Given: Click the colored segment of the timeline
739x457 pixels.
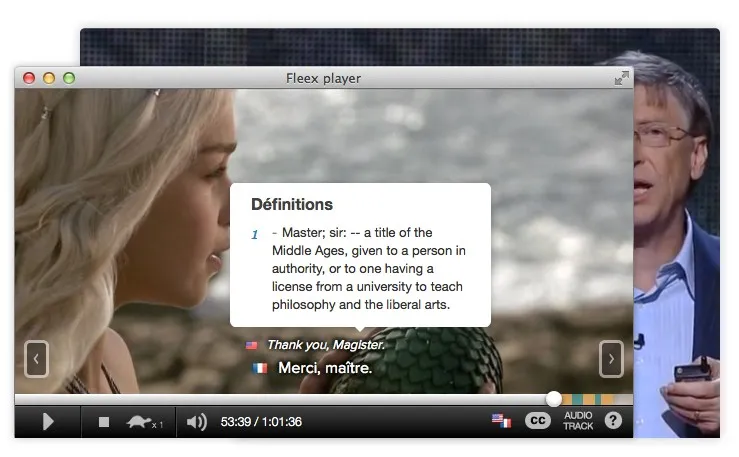Looking at the screenshot, I should [x=588, y=400].
